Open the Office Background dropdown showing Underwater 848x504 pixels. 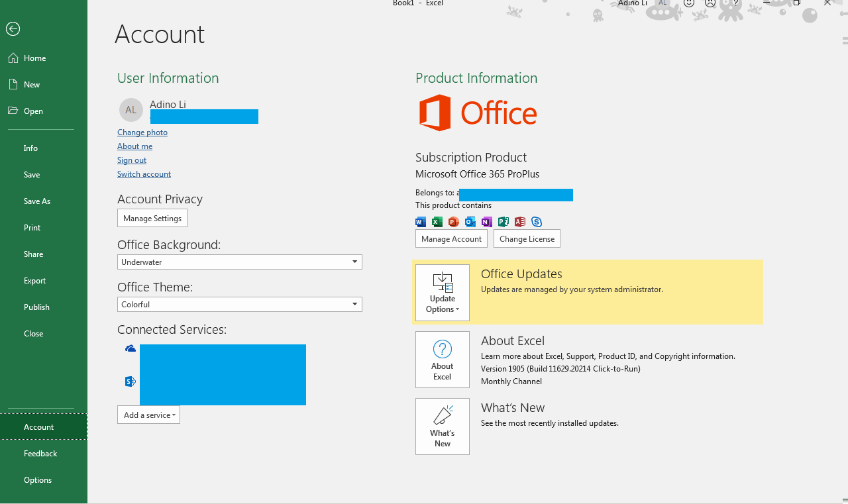pyautogui.click(x=240, y=262)
